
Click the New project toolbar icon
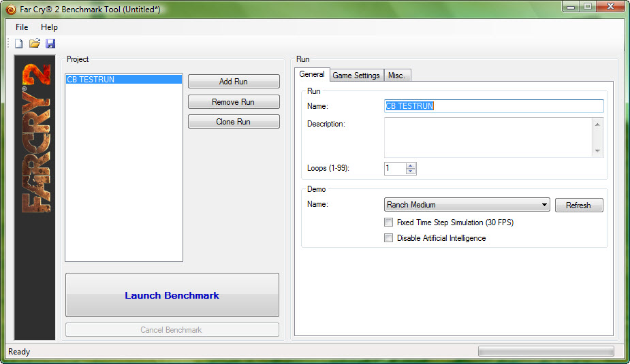[x=19, y=44]
